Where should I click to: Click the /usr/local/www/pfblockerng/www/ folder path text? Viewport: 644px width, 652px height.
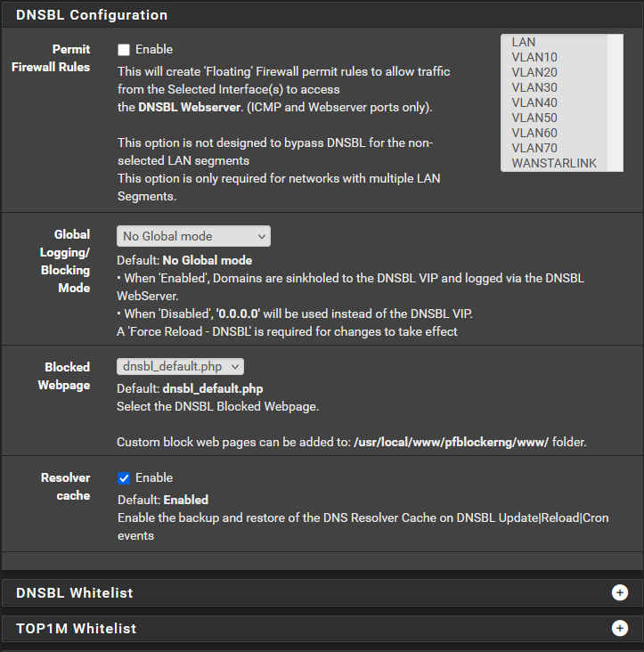pyautogui.click(x=451, y=442)
